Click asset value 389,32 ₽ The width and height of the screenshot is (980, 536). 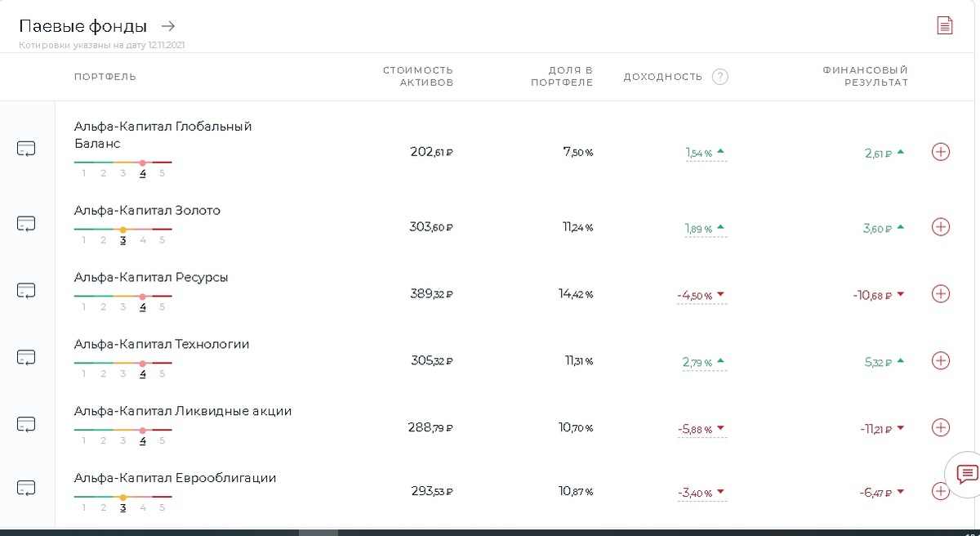pos(431,294)
